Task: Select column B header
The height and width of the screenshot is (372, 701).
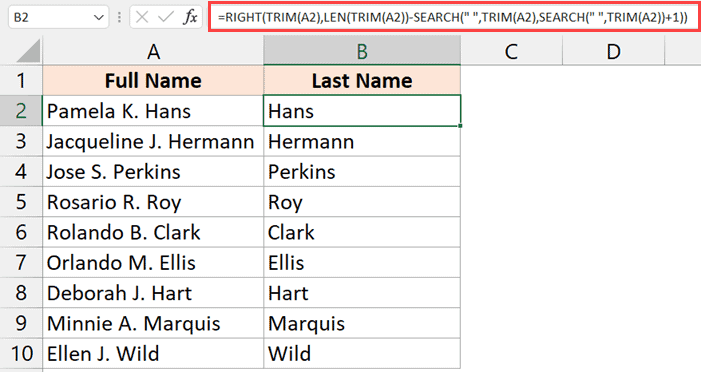Action: (x=362, y=51)
